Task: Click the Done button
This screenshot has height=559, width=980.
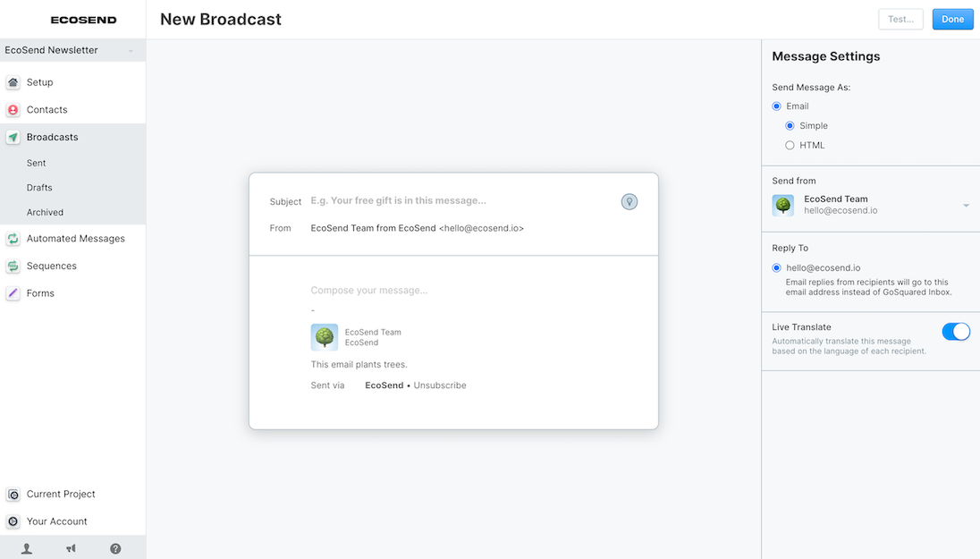Action: click(x=952, y=20)
